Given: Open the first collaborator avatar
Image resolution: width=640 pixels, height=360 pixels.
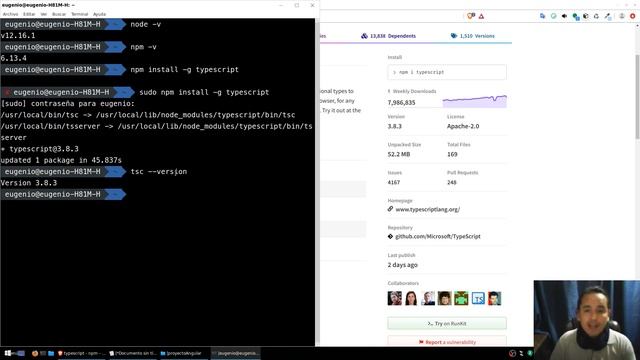Looking at the screenshot, I should pyautogui.click(x=395, y=298).
